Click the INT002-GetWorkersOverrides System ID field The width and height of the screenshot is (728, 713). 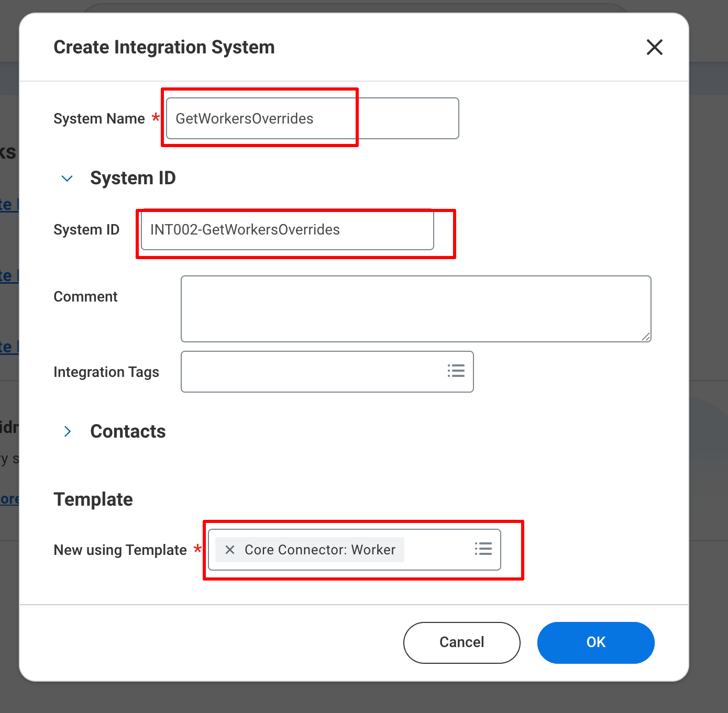coord(287,229)
